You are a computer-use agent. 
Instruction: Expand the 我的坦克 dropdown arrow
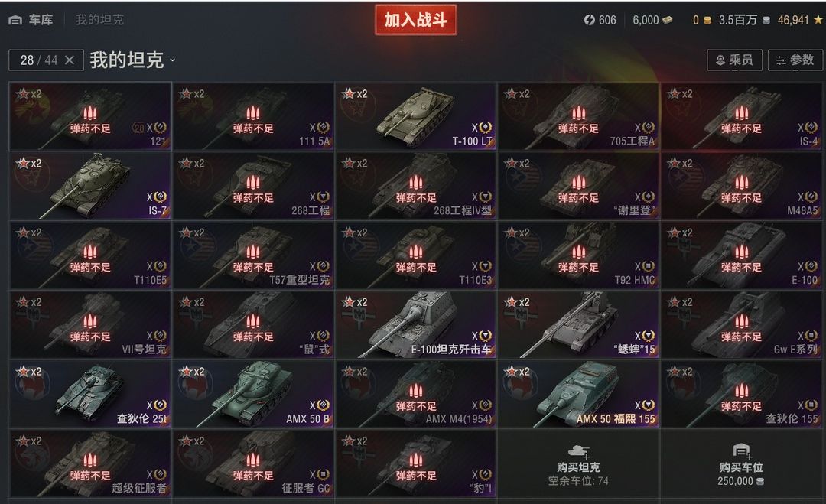(172, 60)
